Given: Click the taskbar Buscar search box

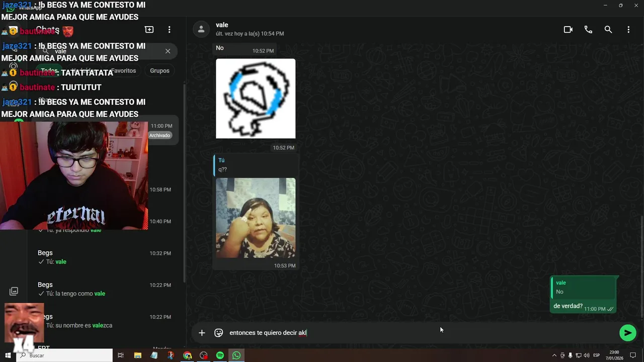Looking at the screenshot, I should (64, 355).
